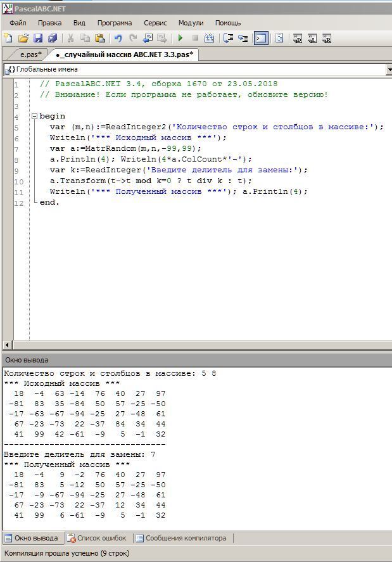
Task: Click the 'end.' keyword on line 12
Action: tap(49, 202)
